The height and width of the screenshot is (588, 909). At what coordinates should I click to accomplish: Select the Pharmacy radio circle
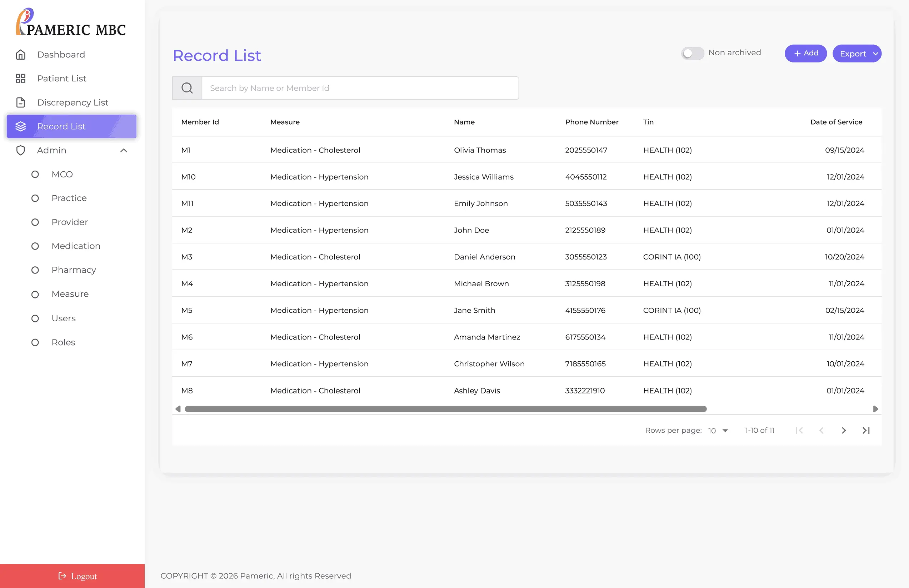35,270
